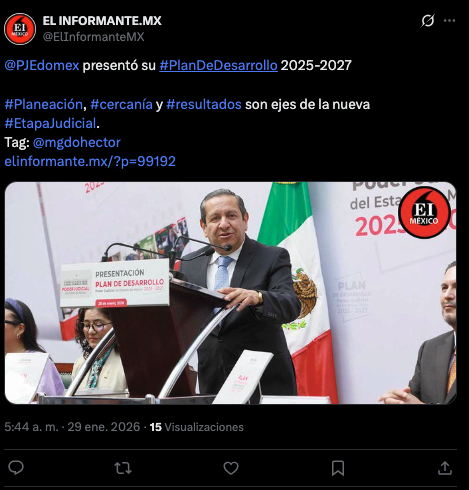Image resolution: width=469 pixels, height=490 pixels.
Task: Open the #EtapaJudicial hashtag
Action: [x=50, y=123]
